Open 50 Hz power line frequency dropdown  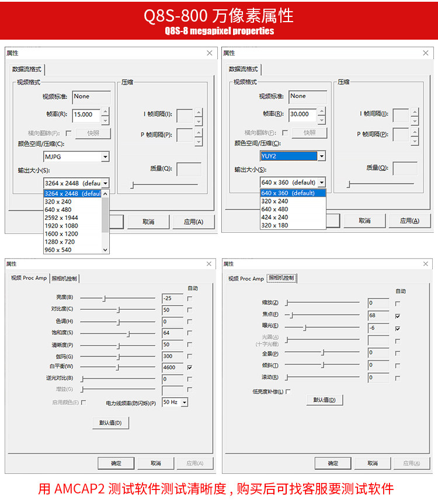(x=185, y=402)
